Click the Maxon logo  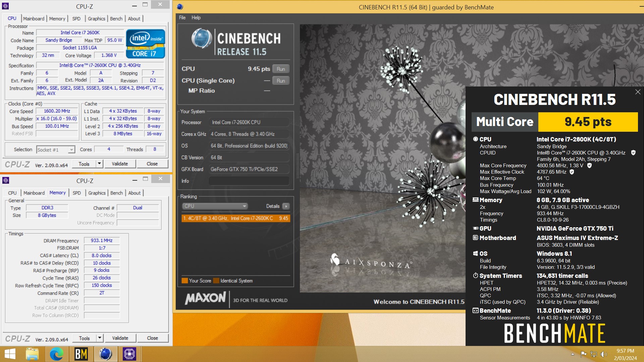(x=206, y=298)
